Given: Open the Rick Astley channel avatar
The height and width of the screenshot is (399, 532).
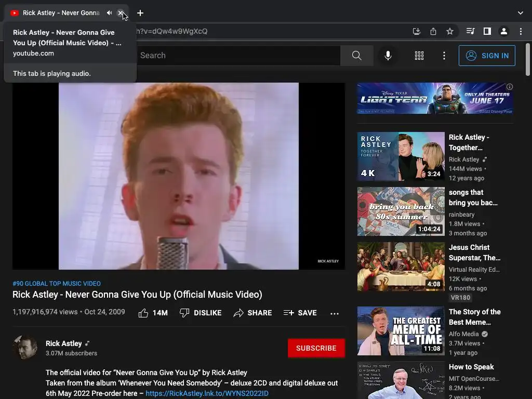Looking at the screenshot, I should (25, 348).
